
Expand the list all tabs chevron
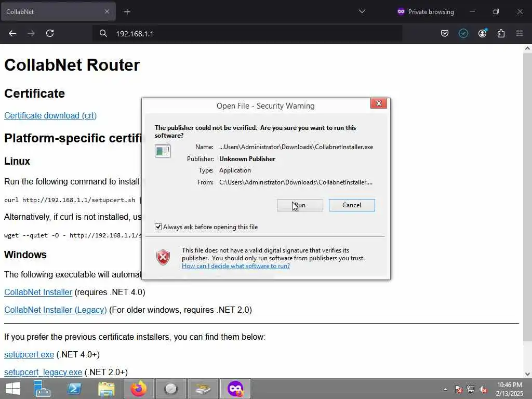point(362,11)
